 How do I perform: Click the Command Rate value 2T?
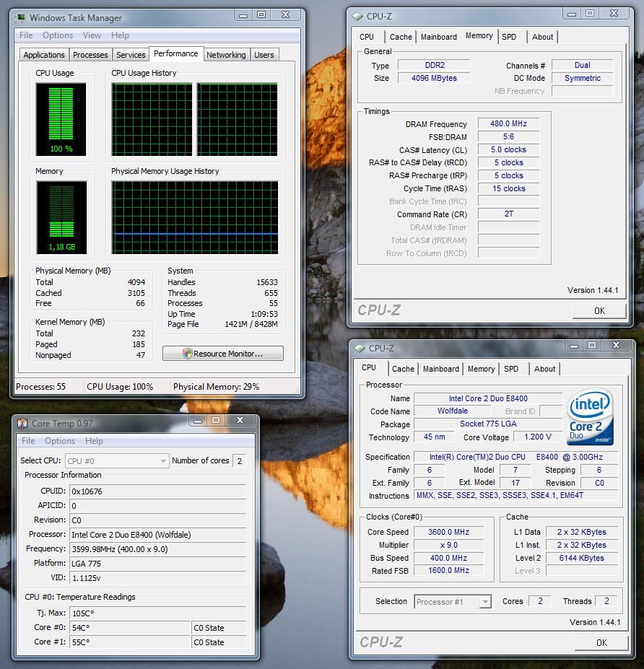click(508, 214)
